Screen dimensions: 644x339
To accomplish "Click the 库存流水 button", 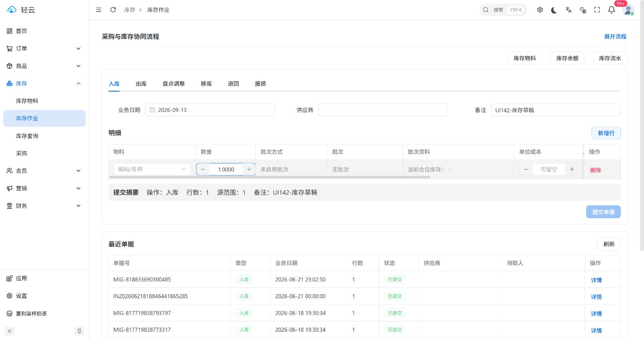I will (x=610, y=58).
